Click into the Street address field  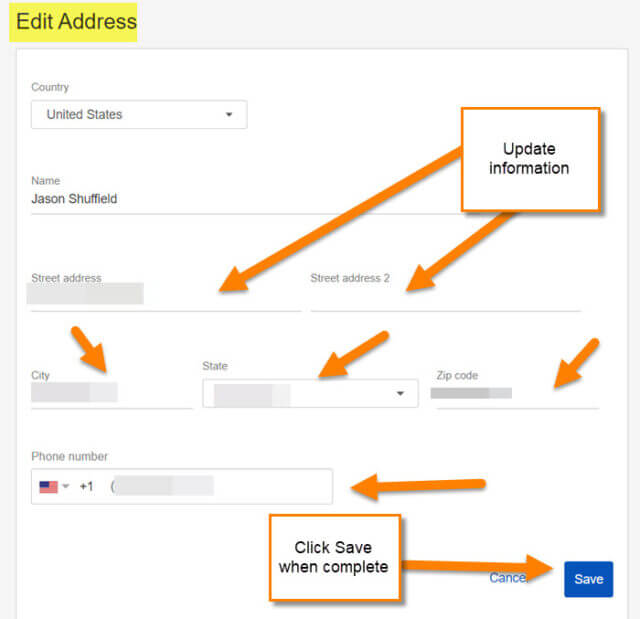[x=166, y=295]
